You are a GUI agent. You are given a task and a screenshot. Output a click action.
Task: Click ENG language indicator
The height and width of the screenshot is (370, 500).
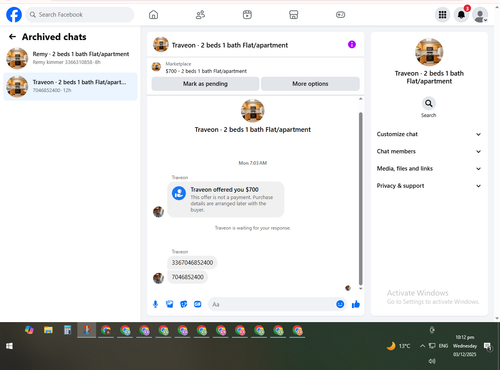tap(443, 346)
